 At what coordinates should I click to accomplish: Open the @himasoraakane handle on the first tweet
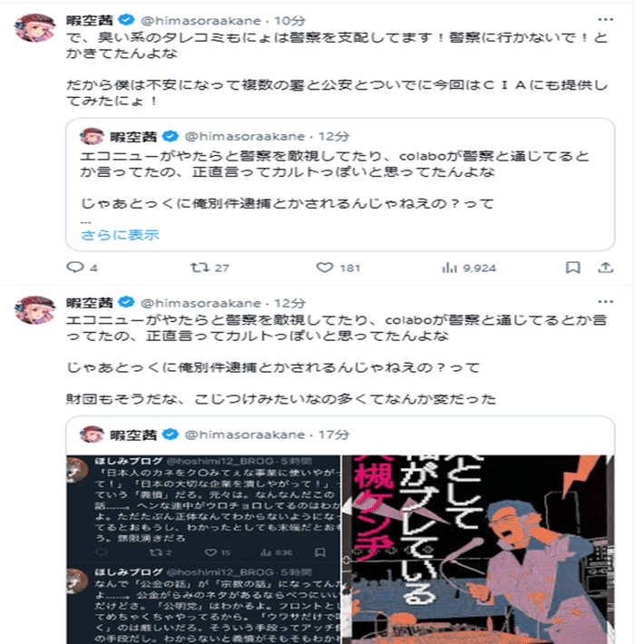[200, 21]
